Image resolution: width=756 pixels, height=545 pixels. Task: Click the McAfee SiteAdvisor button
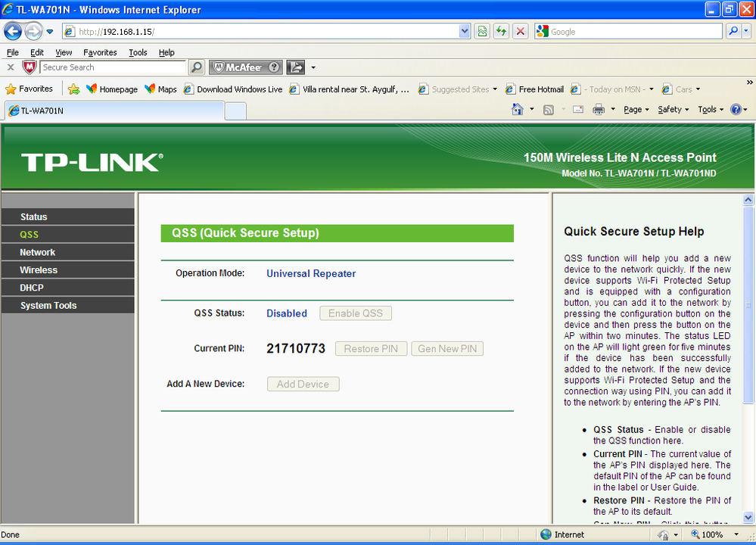pos(245,67)
